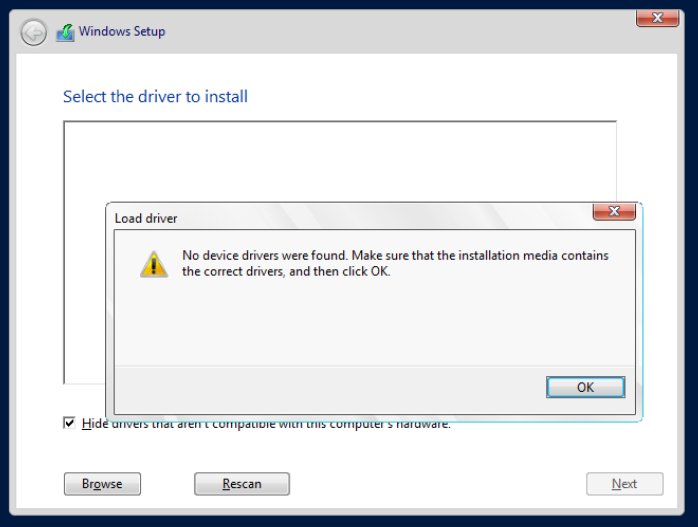The width and height of the screenshot is (698, 527).
Task: Toggle the hide incompatible drivers checkbox
Action: click(x=69, y=423)
